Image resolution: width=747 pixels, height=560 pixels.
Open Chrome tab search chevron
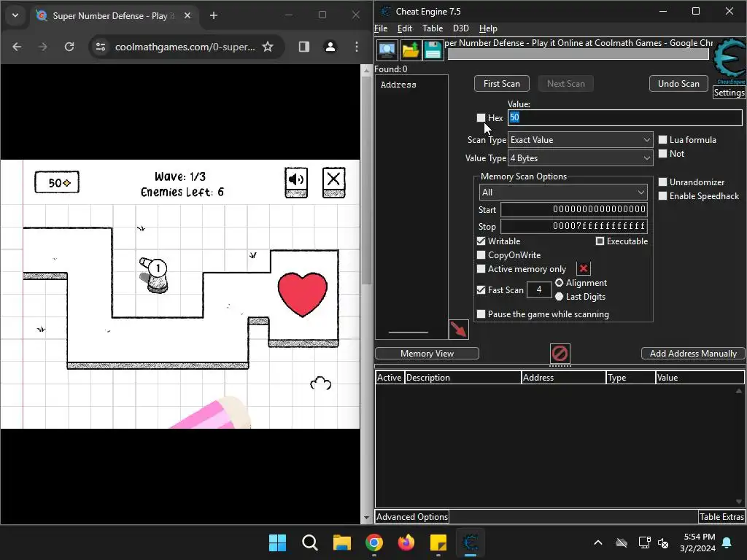coord(15,16)
